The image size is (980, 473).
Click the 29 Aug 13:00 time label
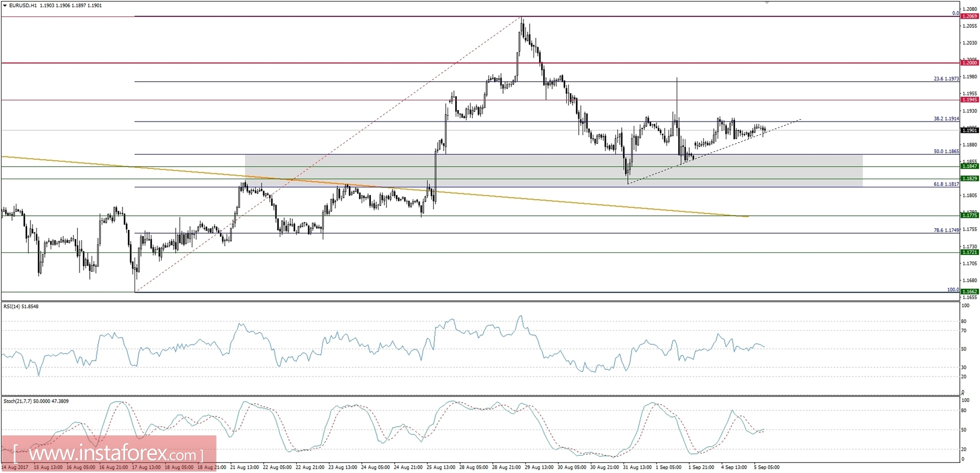point(539,467)
